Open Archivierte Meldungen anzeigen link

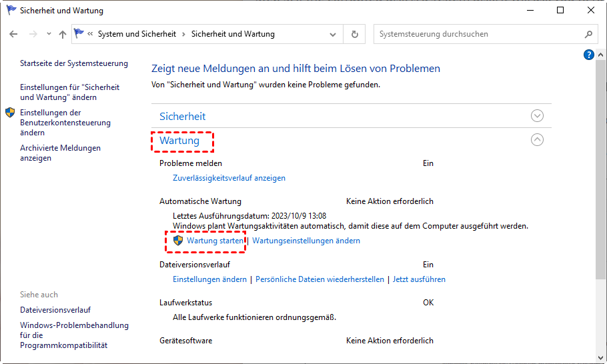(x=61, y=153)
